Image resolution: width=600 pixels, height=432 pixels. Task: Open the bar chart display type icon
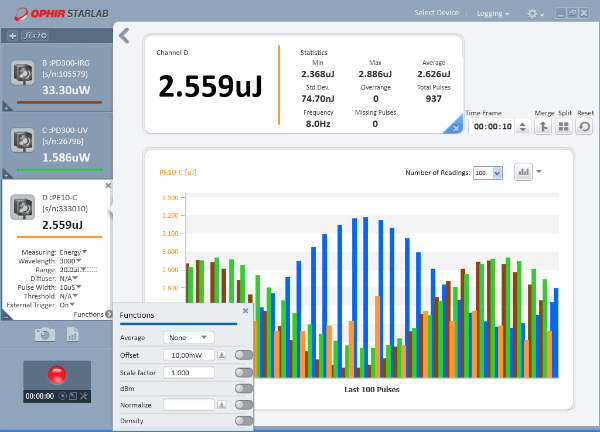click(x=523, y=172)
